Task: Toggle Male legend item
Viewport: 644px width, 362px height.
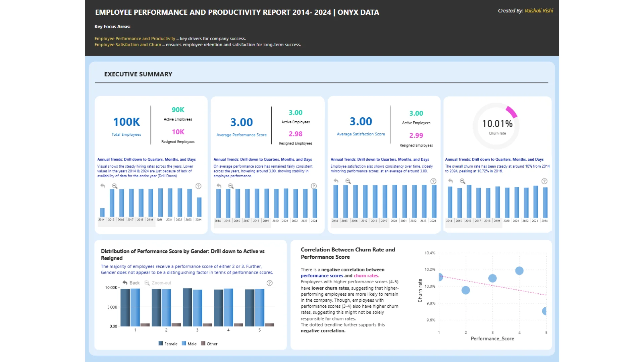Action: [189, 344]
